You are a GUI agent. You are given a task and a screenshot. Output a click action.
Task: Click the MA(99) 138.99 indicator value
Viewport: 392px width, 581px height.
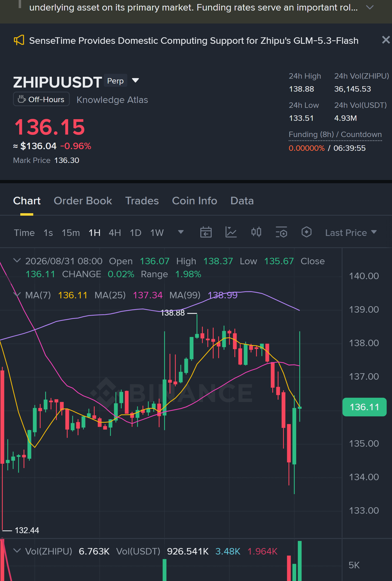click(222, 295)
